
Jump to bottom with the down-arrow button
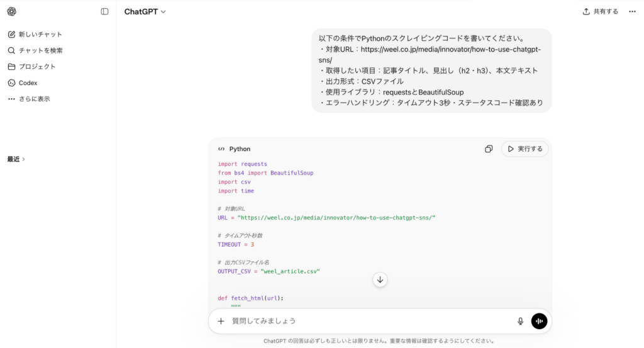click(x=380, y=280)
